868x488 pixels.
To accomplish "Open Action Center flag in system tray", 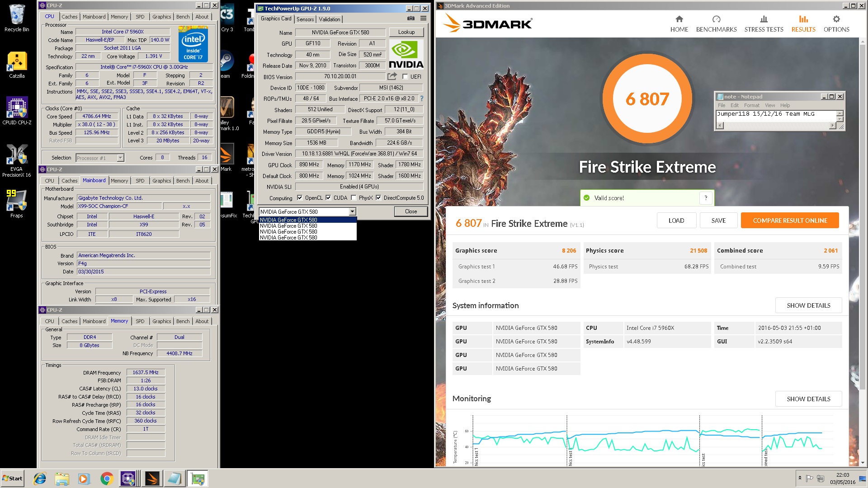I will [809, 479].
